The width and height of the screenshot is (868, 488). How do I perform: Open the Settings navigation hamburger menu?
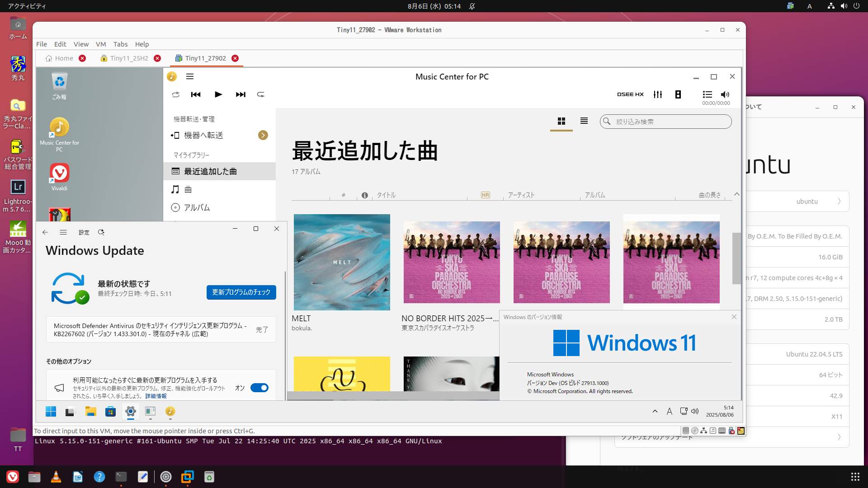pos(63,232)
